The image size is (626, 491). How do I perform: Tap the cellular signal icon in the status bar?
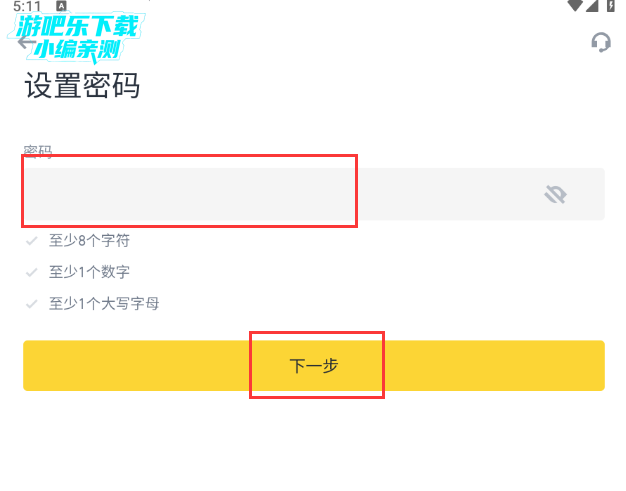point(592,6)
